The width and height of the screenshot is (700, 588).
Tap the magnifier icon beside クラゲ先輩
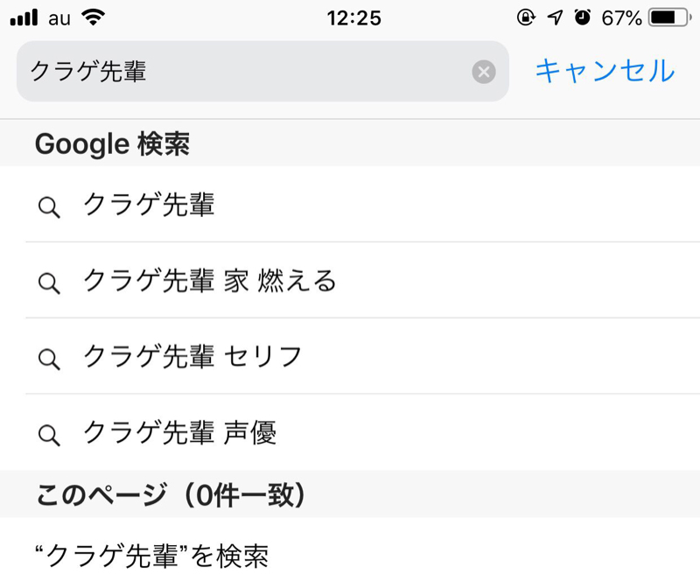[49, 206]
